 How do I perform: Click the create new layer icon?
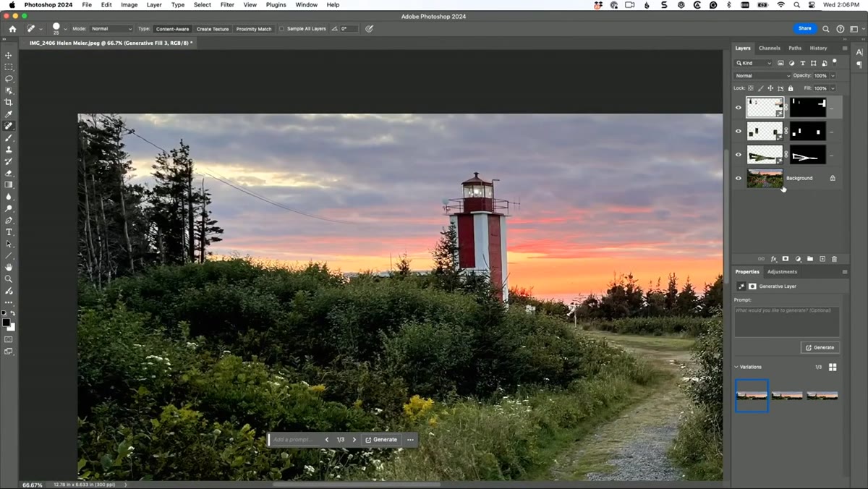point(822,258)
